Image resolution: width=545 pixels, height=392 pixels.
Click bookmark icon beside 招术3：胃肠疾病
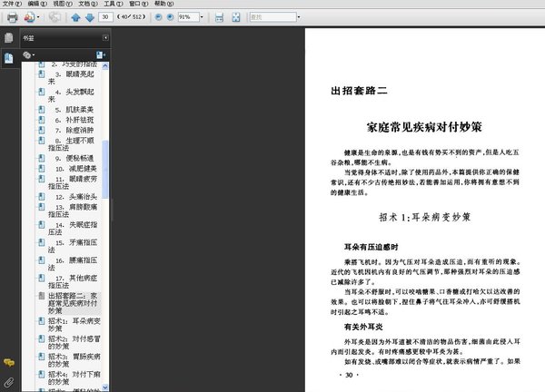[42, 357]
